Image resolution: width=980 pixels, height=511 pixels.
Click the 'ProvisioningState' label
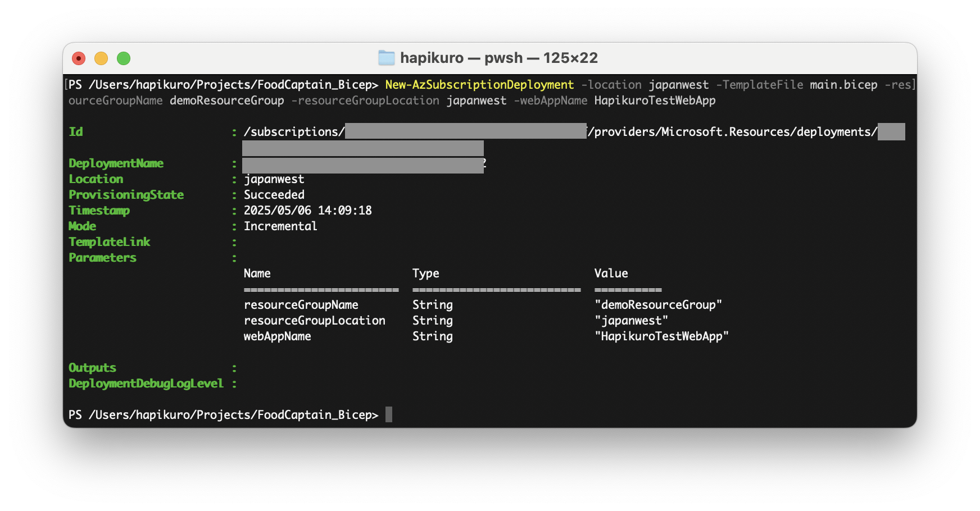(x=126, y=195)
